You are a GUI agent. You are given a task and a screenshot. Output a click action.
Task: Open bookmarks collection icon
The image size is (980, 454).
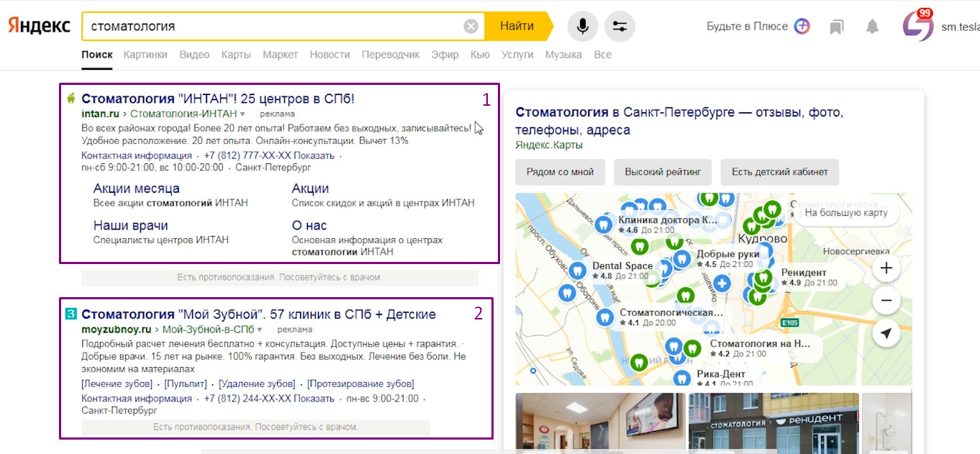[836, 27]
